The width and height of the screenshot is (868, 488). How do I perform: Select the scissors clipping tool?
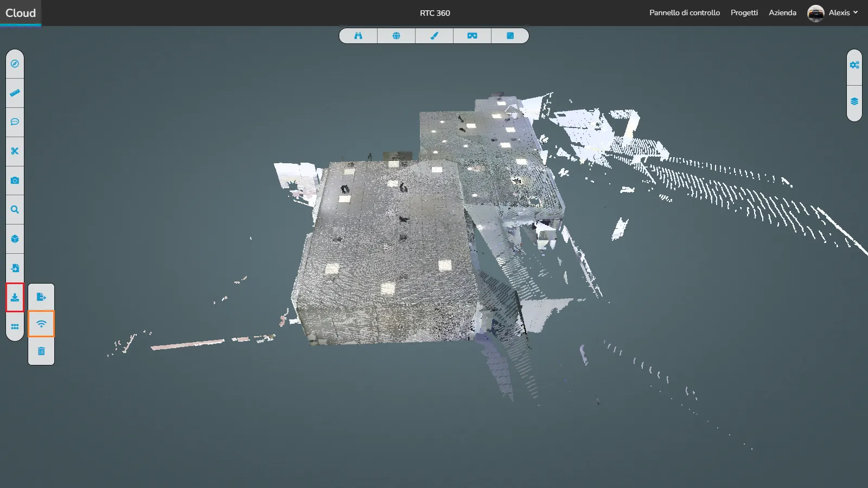[x=15, y=151]
